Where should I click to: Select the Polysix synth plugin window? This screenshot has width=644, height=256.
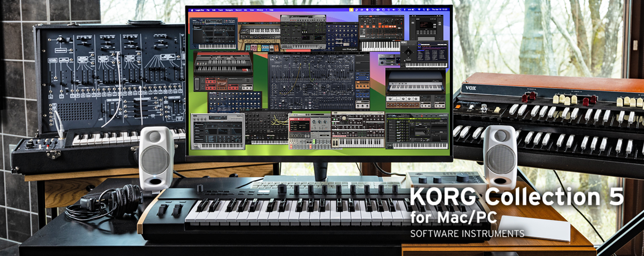point(342,37)
